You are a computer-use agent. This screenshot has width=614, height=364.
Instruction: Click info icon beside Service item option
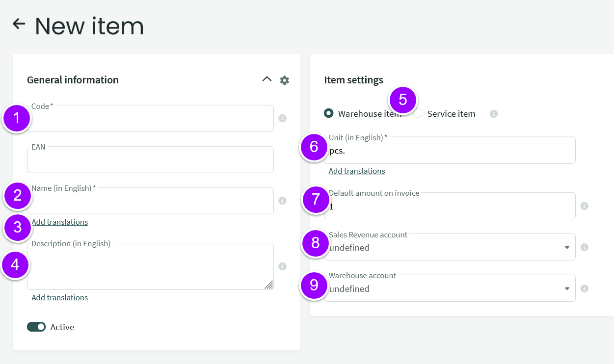coord(493,114)
